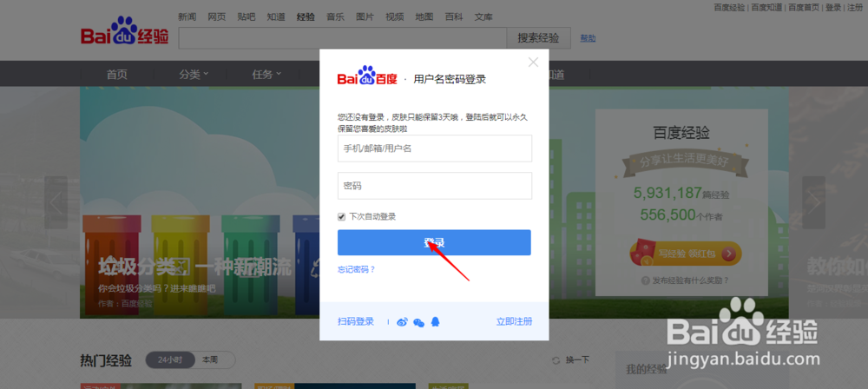Screen dimensions: 868x389
Task: Open the 首页 navigation tab
Action: (x=117, y=75)
